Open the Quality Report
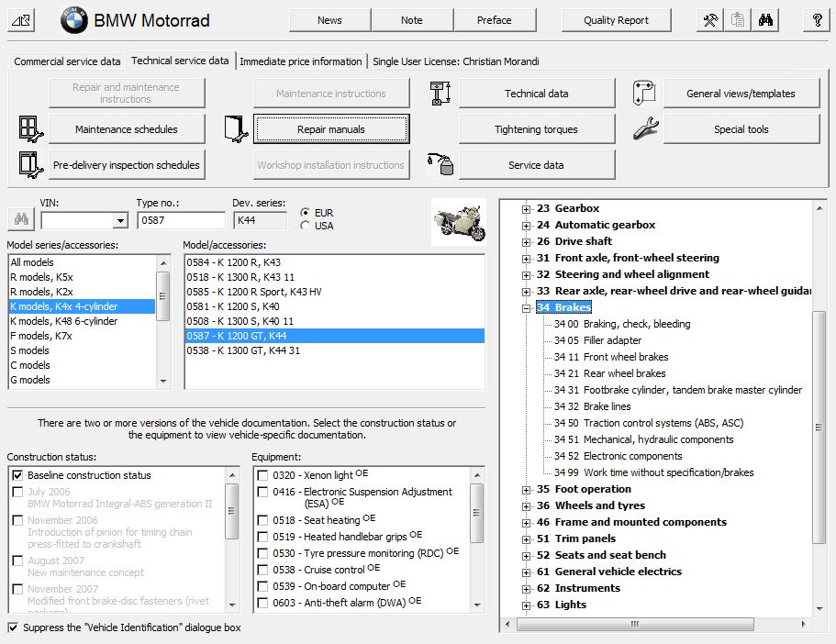 pyautogui.click(x=616, y=20)
